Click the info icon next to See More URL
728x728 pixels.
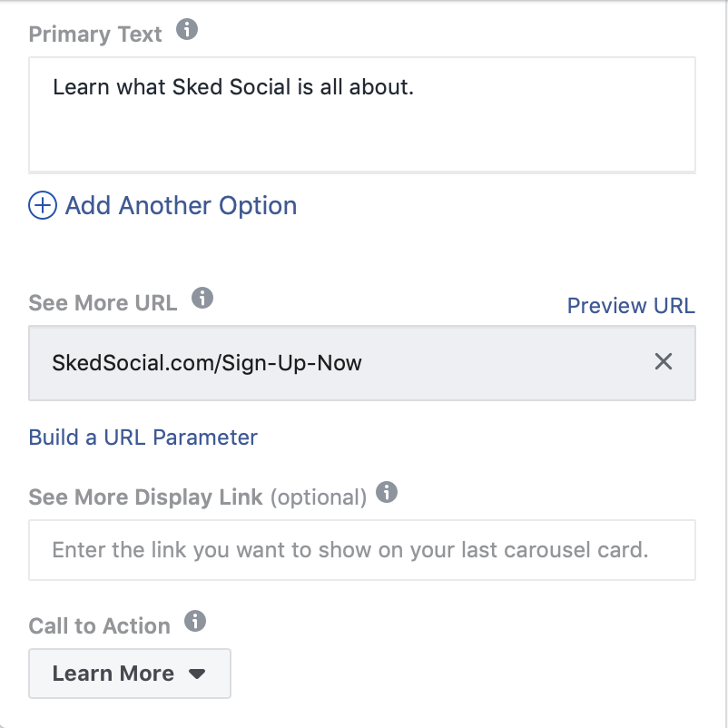pos(202,298)
